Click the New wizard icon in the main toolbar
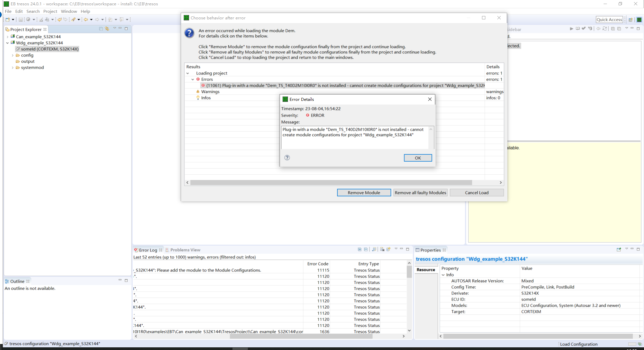 pos(7,19)
